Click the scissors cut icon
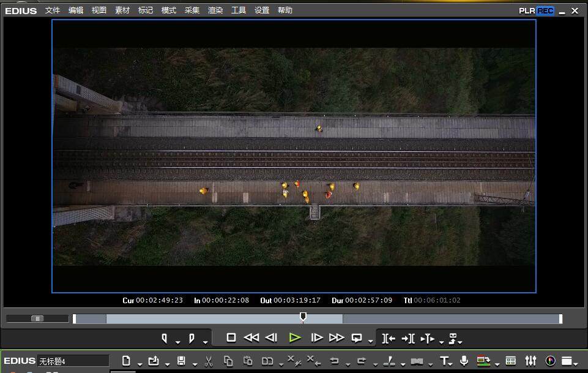The width and height of the screenshot is (588, 373). click(209, 361)
